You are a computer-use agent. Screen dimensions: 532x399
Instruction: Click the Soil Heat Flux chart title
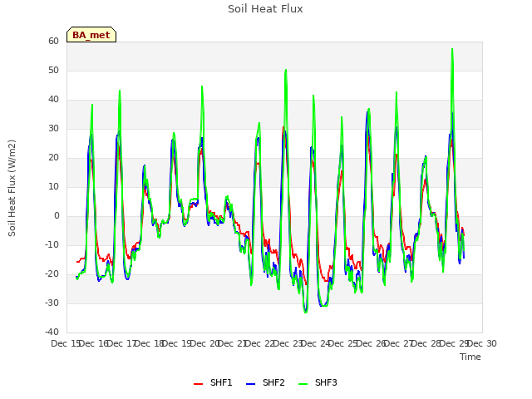tap(265, 9)
